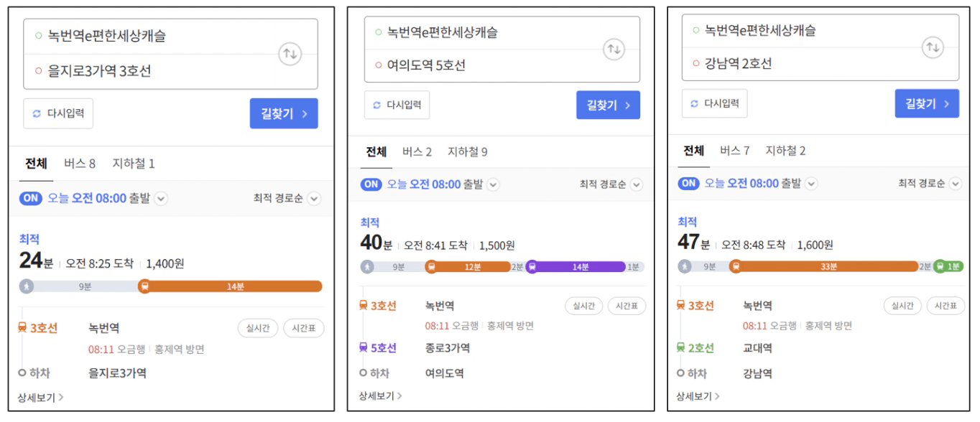Viewport: 980px width, 422px height.
Task: Switch to 지하철 9 tab
Action: click(x=467, y=152)
